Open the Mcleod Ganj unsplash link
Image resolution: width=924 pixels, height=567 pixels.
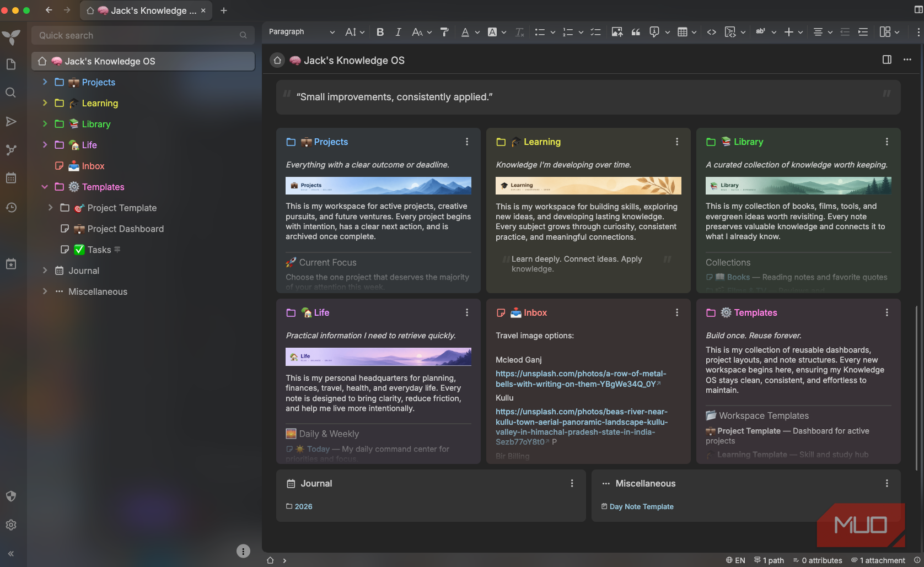point(581,379)
